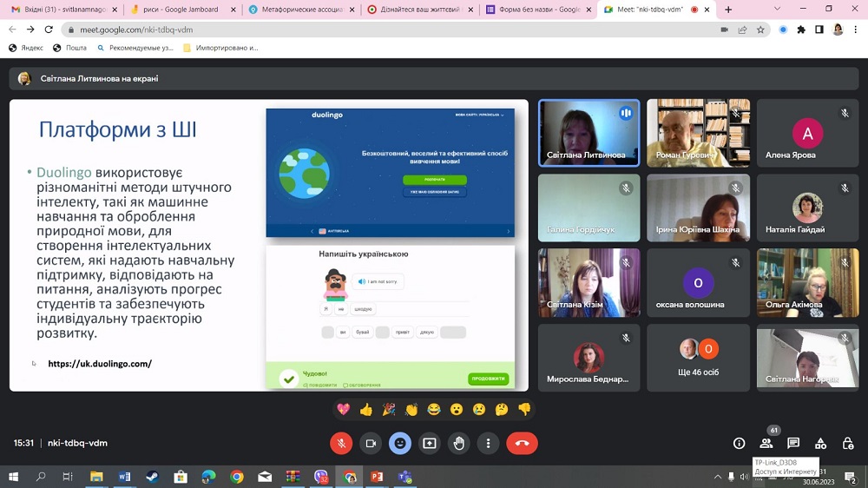
Task: Close the Google Jamboard tab
Action: click(x=233, y=10)
